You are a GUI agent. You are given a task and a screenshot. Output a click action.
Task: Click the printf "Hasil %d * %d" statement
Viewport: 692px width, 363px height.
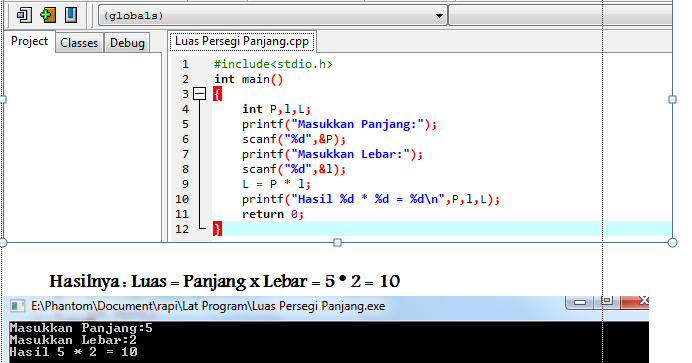click(371, 199)
